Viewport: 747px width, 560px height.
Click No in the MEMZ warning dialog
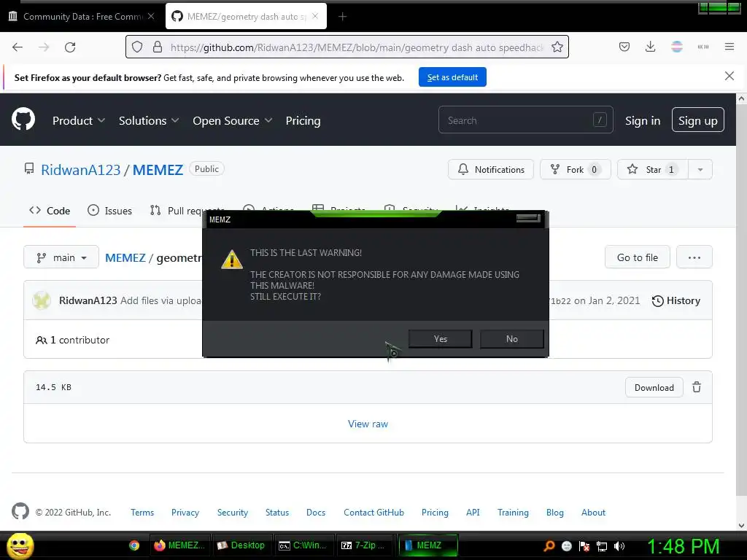tap(511, 338)
